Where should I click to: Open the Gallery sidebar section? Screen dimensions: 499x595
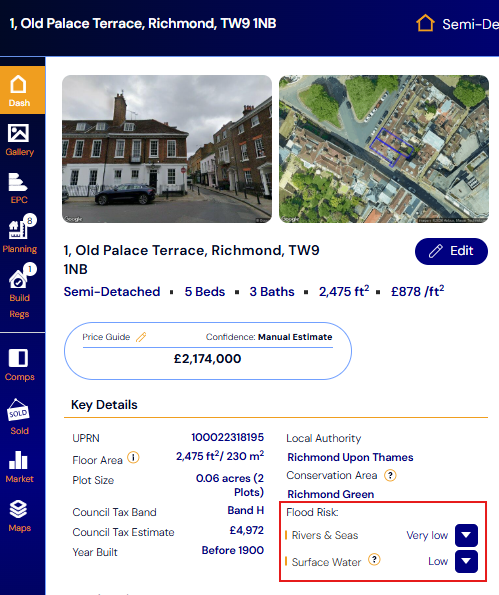[19, 140]
